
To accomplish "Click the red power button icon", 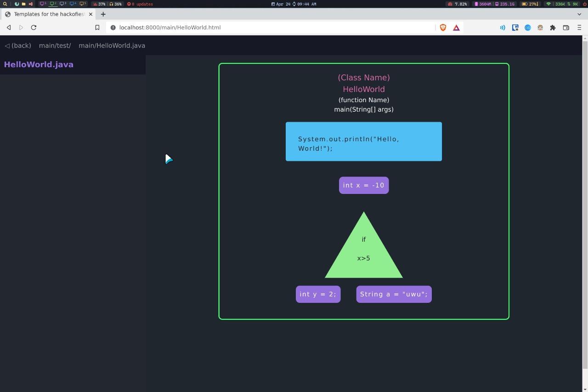I will pyautogui.click(x=584, y=4).
